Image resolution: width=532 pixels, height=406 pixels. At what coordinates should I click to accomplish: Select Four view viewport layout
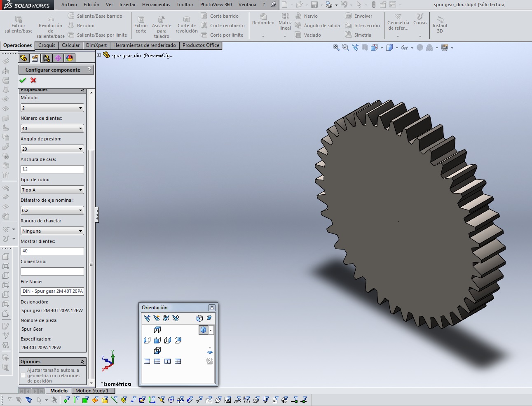(178, 361)
